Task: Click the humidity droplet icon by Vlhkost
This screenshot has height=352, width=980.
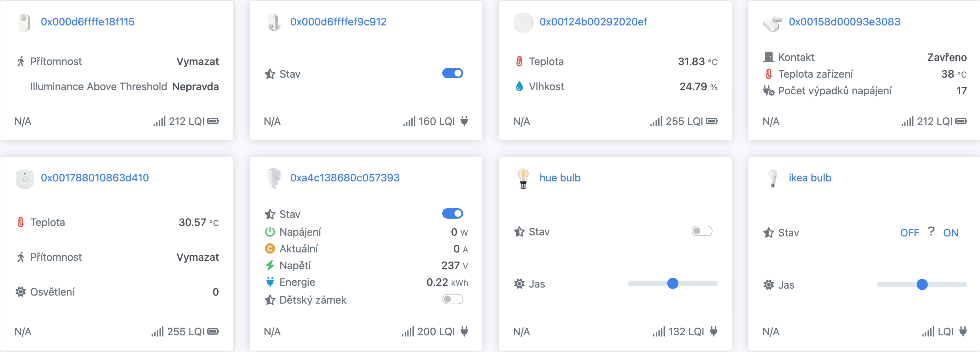Action: [x=519, y=87]
